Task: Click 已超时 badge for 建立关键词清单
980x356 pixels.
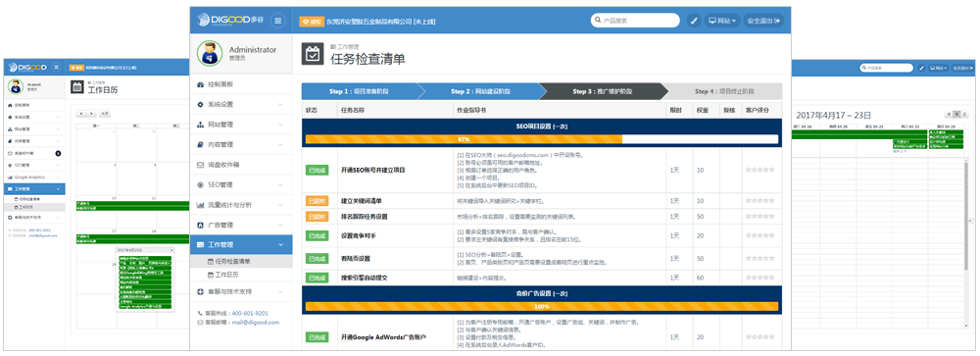Action: click(x=317, y=201)
